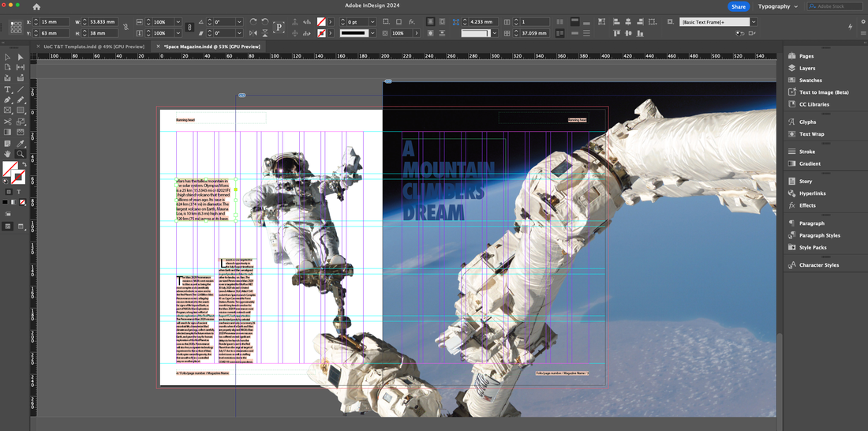Click the toolbox Fill color box
This screenshot has width=868, height=431.
pyautogui.click(x=9, y=169)
